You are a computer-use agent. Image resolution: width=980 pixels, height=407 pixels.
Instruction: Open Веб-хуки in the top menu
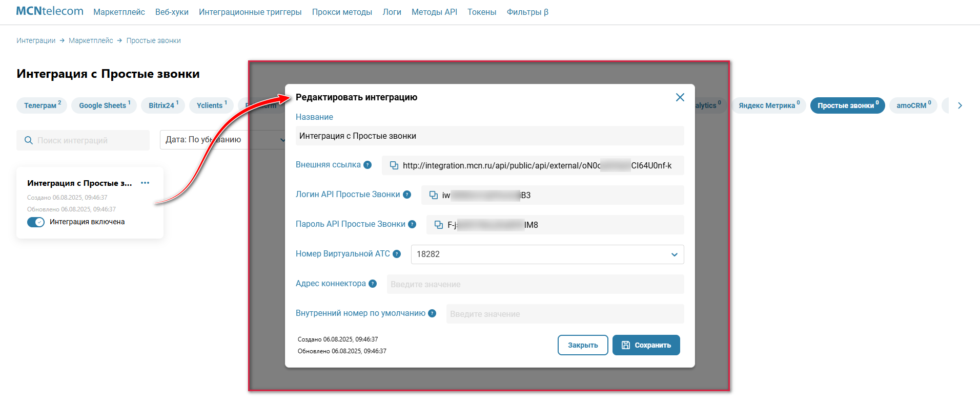pyautogui.click(x=172, y=12)
